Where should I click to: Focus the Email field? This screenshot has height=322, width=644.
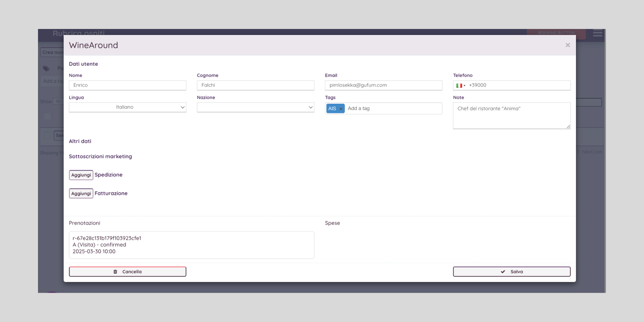coord(384,85)
